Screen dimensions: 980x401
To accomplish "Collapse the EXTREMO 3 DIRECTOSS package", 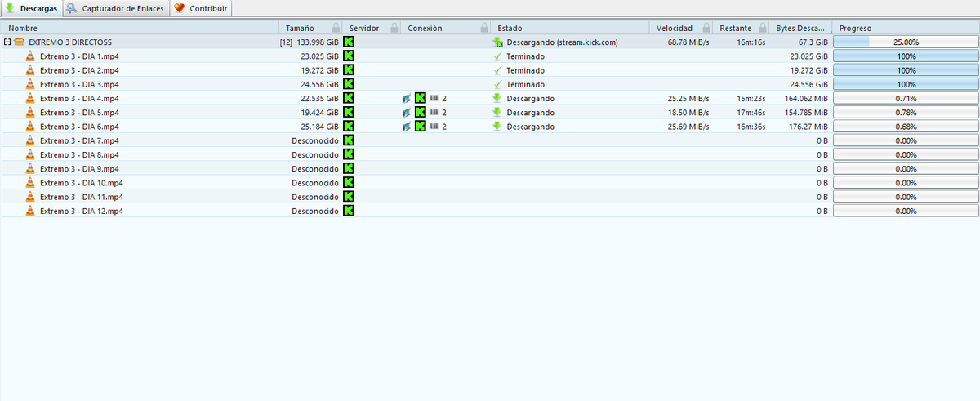I will coord(7,42).
